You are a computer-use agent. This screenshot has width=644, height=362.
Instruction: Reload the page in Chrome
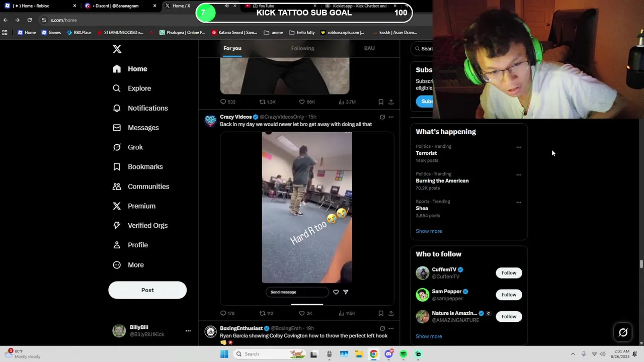coord(30,20)
